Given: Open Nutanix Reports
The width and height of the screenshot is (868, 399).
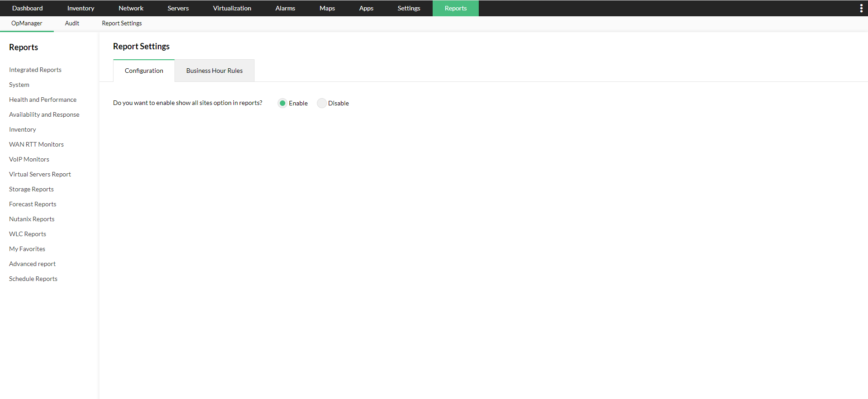Looking at the screenshot, I should pos(32,219).
